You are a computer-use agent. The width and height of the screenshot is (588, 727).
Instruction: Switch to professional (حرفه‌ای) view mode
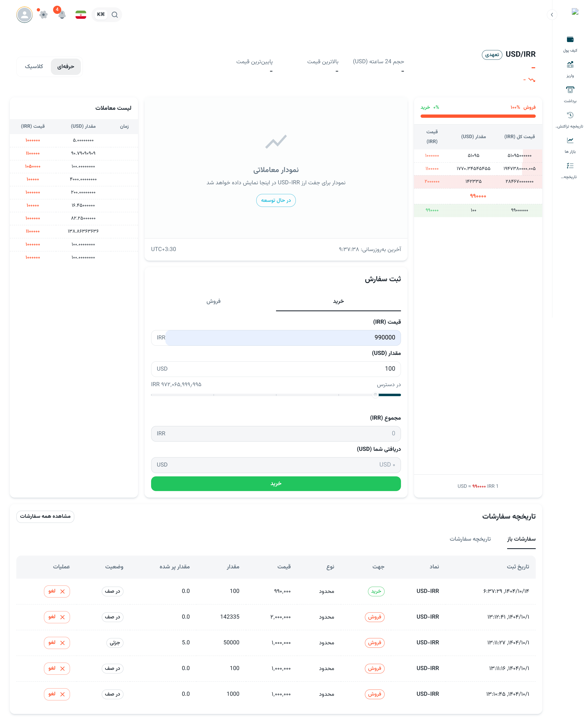[66, 66]
